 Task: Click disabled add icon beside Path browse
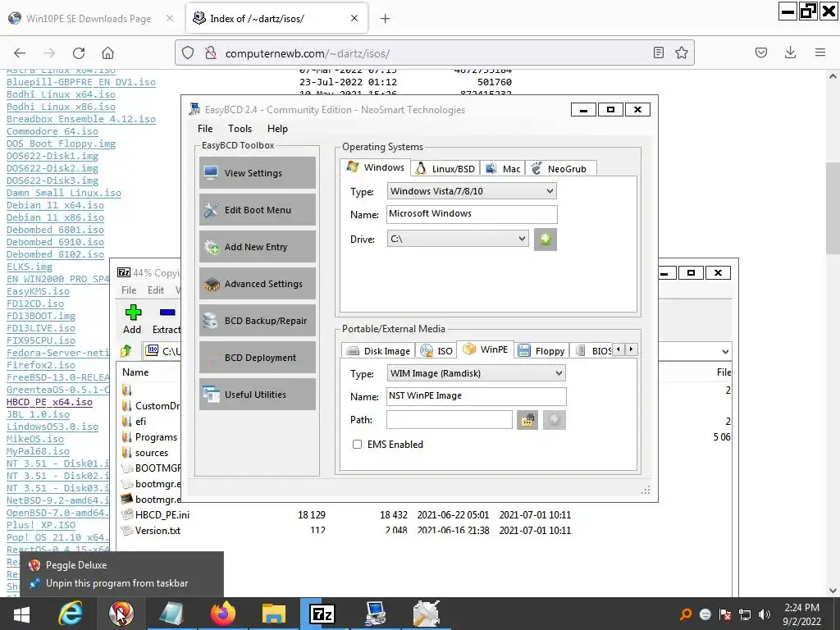(554, 419)
